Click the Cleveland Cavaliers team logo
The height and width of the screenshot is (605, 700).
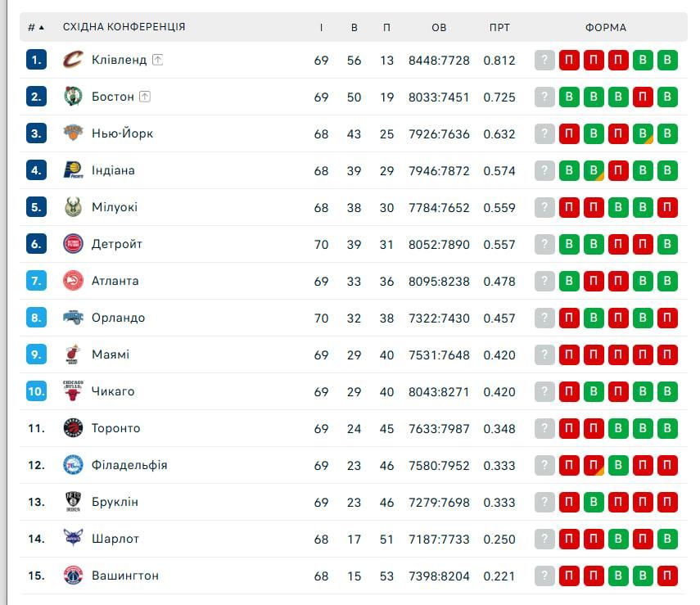(74, 60)
